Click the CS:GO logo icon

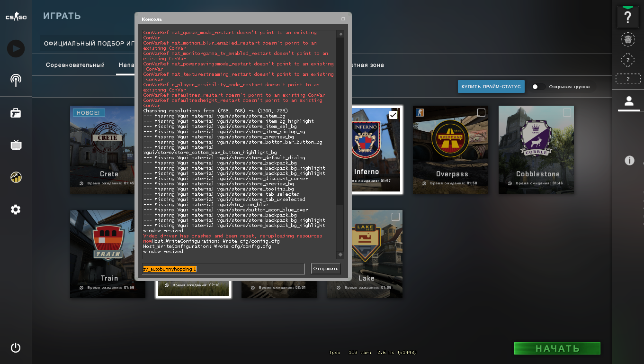click(16, 17)
